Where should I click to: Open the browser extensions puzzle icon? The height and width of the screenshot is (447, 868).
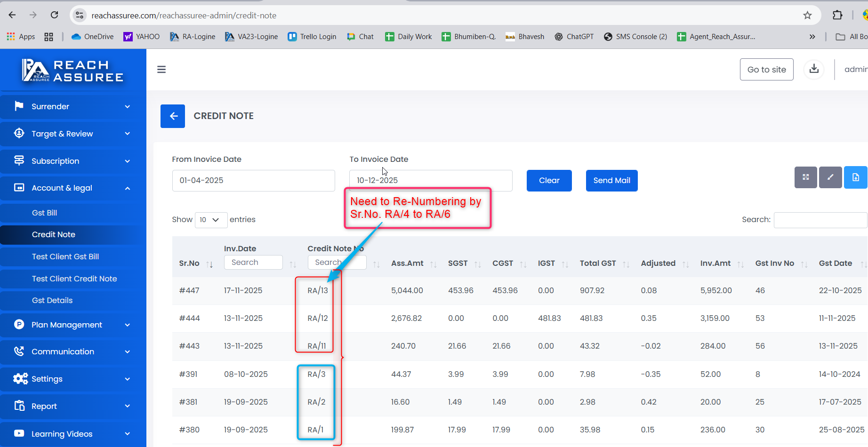click(837, 16)
